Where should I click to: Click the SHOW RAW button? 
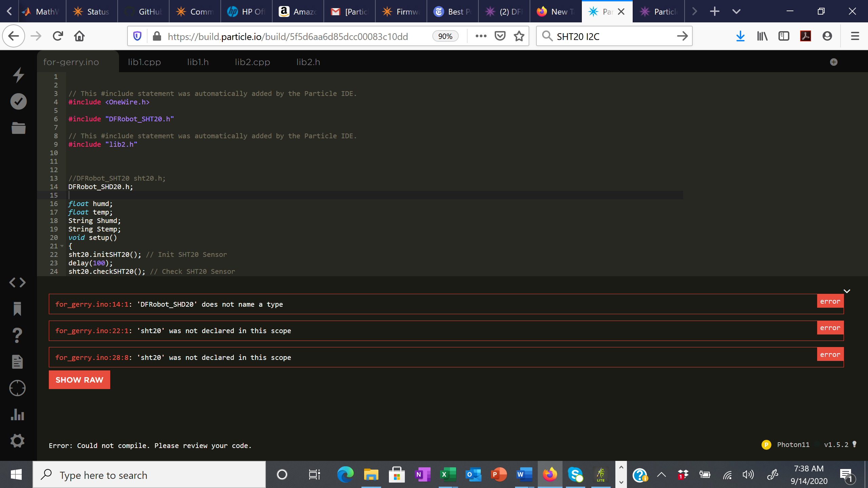tap(79, 380)
